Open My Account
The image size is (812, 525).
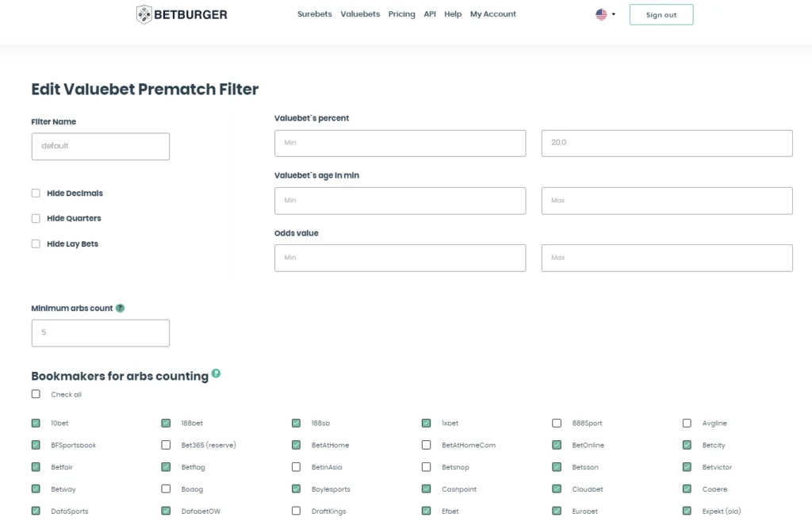pyautogui.click(x=493, y=14)
